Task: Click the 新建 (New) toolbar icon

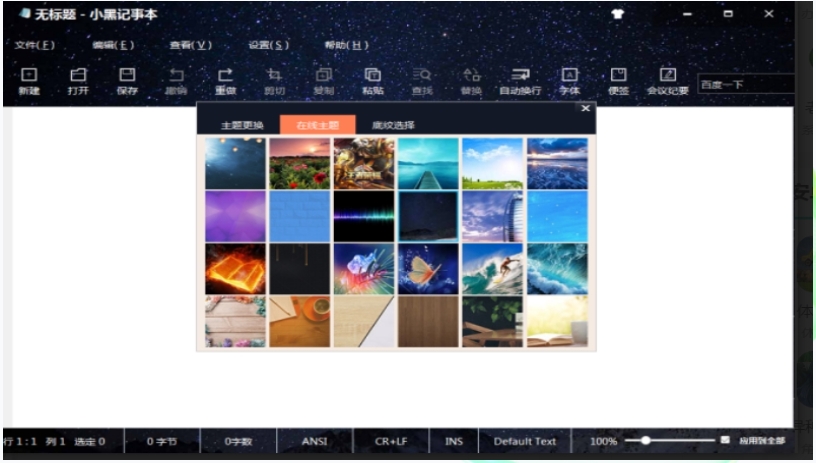Action: (x=29, y=81)
